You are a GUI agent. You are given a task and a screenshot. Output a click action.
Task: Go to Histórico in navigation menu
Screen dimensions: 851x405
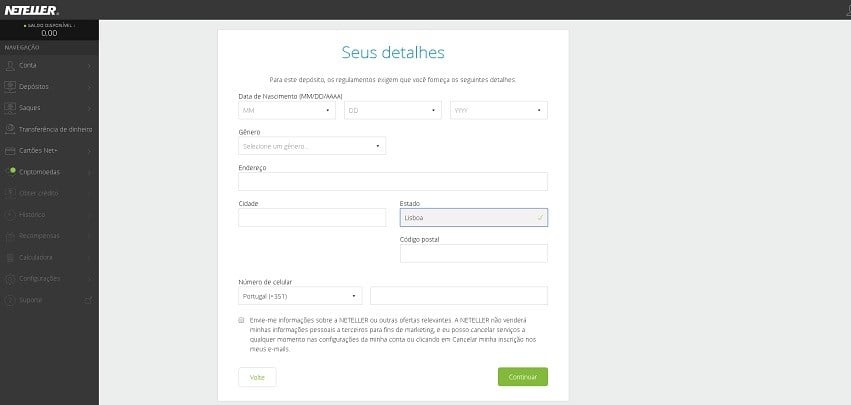click(x=32, y=214)
